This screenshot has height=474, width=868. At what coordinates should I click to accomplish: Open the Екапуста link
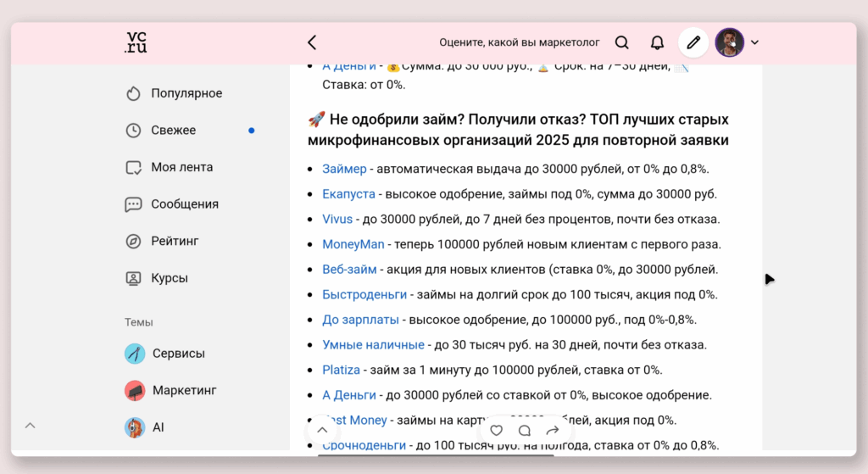coord(348,194)
